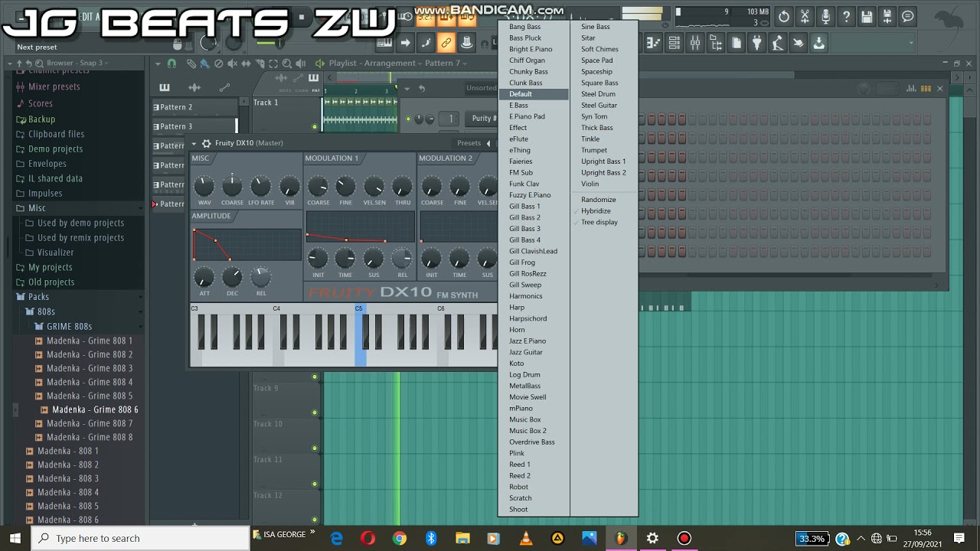This screenshot has width=980, height=551.
Task: Click the highlighted orange link icon in top toolbar
Action: click(446, 43)
